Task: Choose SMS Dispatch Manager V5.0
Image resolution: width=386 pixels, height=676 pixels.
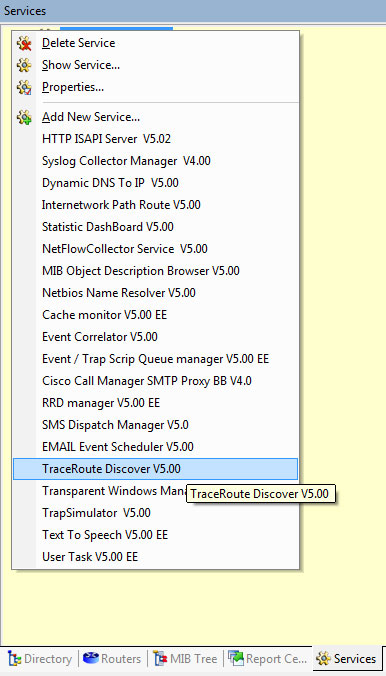Action: coord(155,425)
